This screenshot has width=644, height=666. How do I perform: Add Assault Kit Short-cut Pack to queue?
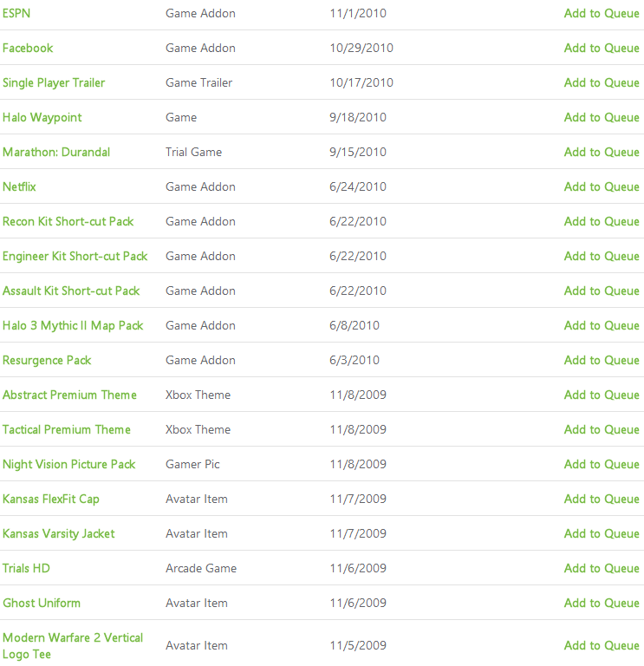602,291
